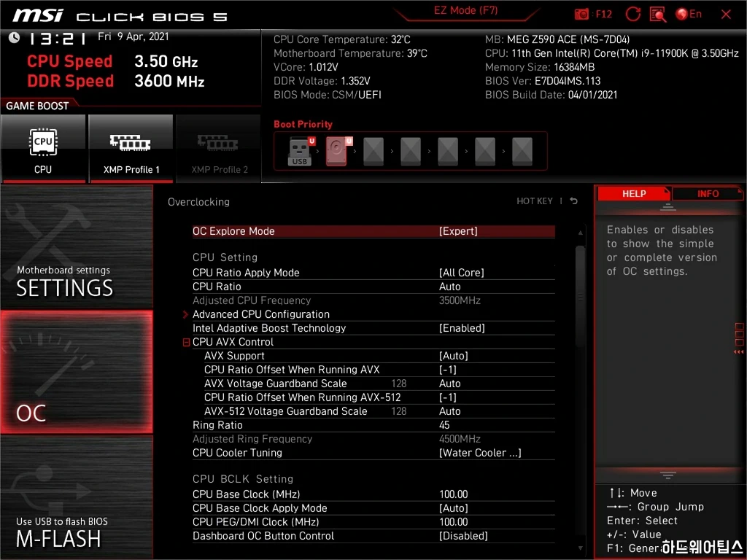Change language via the En globe icon
Viewport: 747px width, 560px height.
click(x=689, y=15)
